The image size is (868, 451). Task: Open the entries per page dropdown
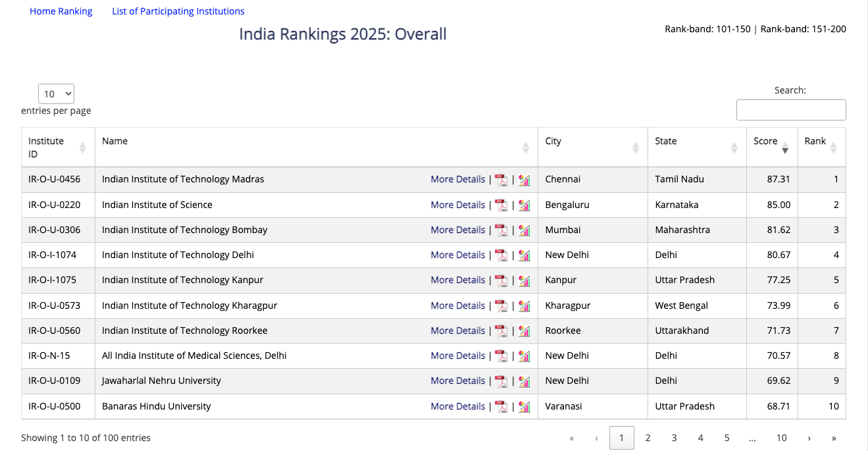(56, 94)
